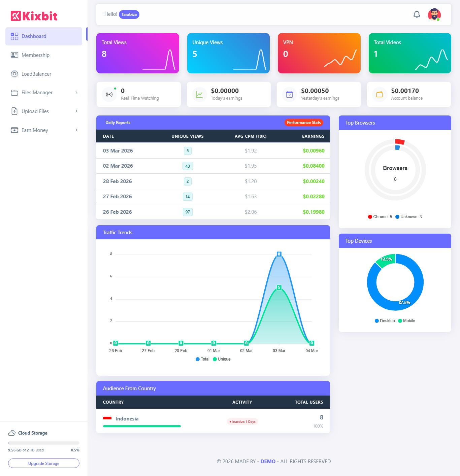The height and width of the screenshot is (476, 460).
Task: Expand the Upload Files submenu
Action: 44,111
